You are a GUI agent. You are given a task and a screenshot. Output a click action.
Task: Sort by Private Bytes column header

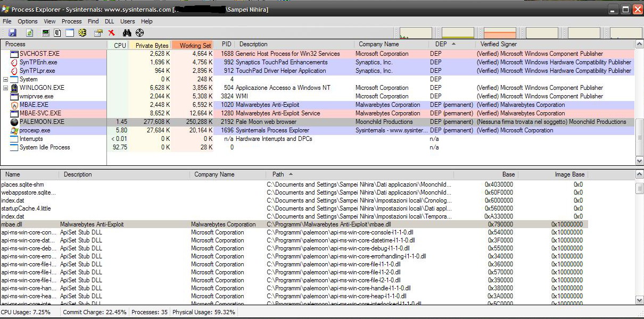pyautogui.click(x=150, y=45)
